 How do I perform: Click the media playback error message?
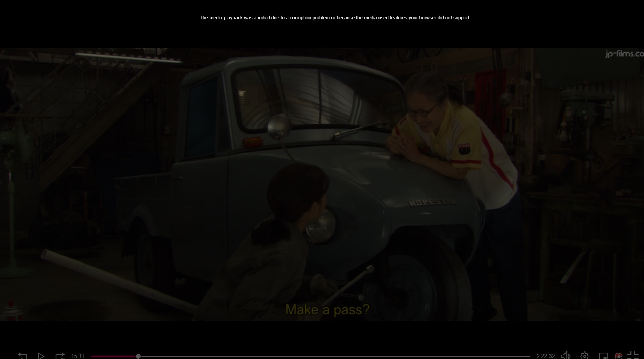(x=335, y=18)
